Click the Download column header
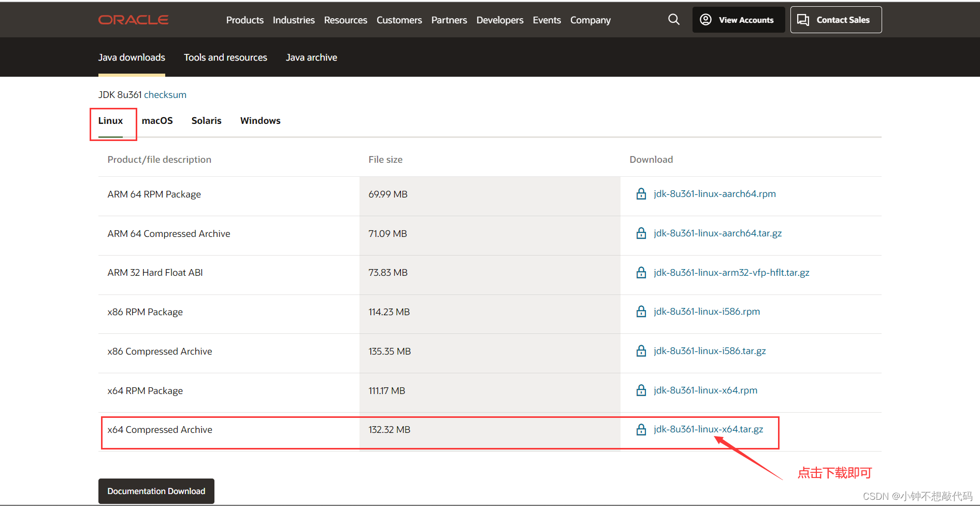This screenshot has height=506, width=980. [651, 160]
